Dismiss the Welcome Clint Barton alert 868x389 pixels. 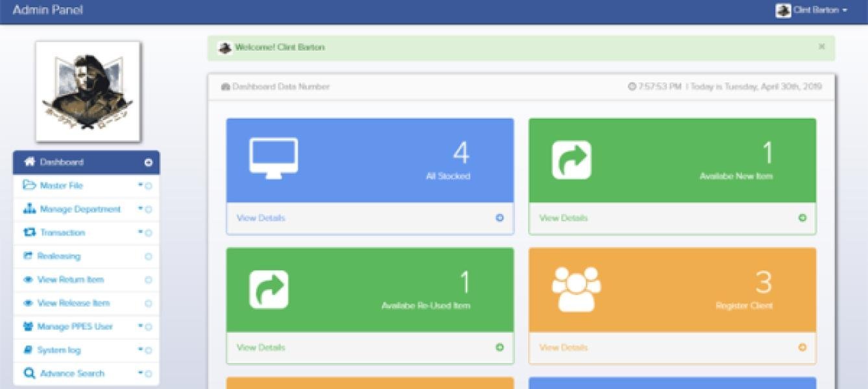tap(821, 47)
